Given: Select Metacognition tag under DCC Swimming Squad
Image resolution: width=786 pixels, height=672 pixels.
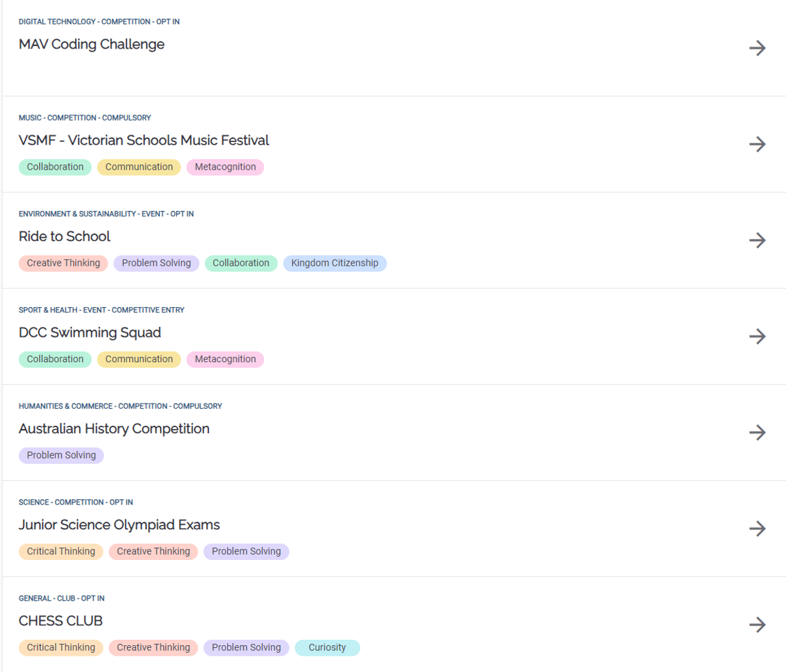Looking at the screenshot, I should pos(225,360).
